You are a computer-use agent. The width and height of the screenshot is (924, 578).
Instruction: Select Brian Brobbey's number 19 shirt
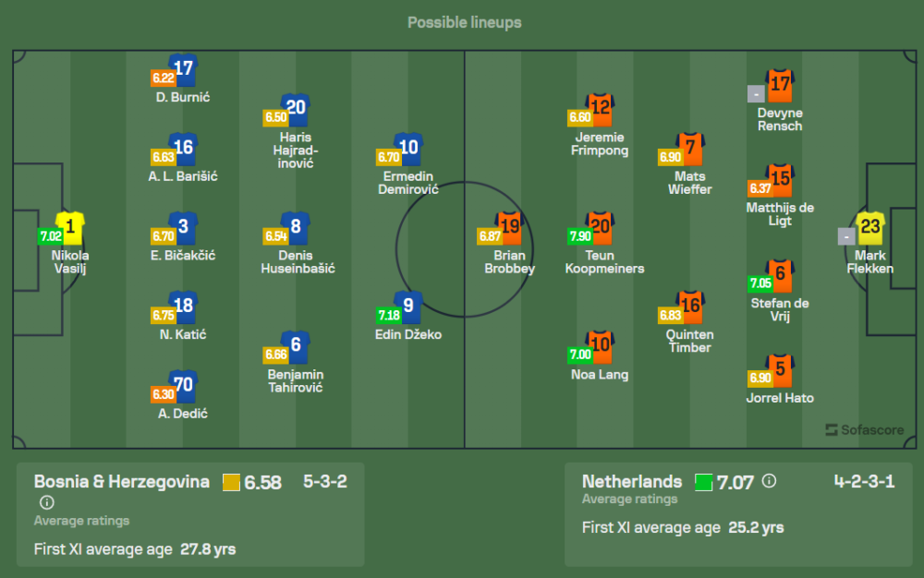pyautogui.click(x=510, y=228)
